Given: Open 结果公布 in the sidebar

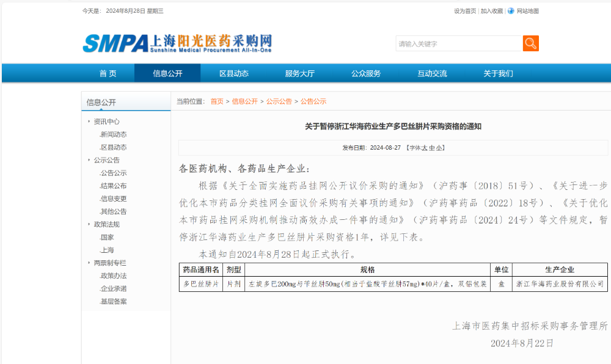Looking at the screenshot, I should point(114,186).
